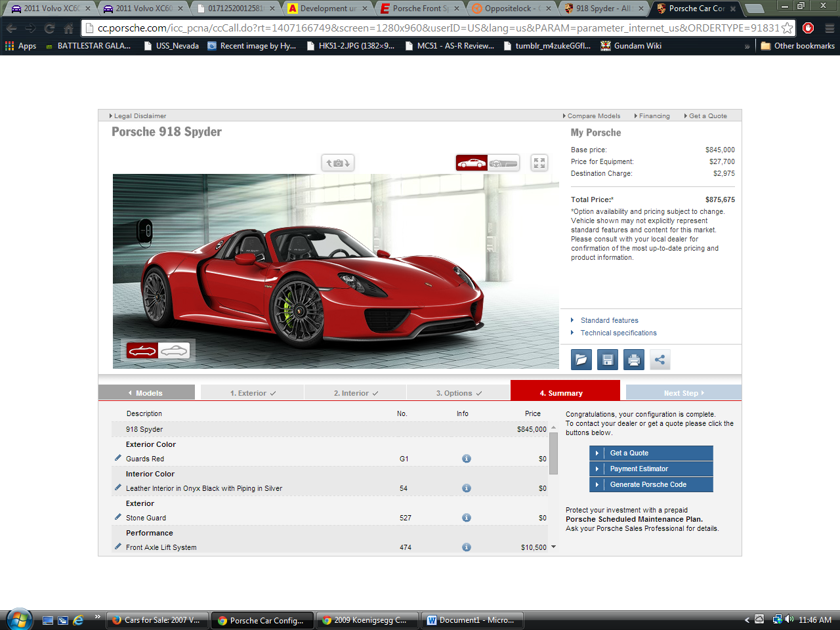Switch to Porsche Front Sp browser tab

point(420,9)
